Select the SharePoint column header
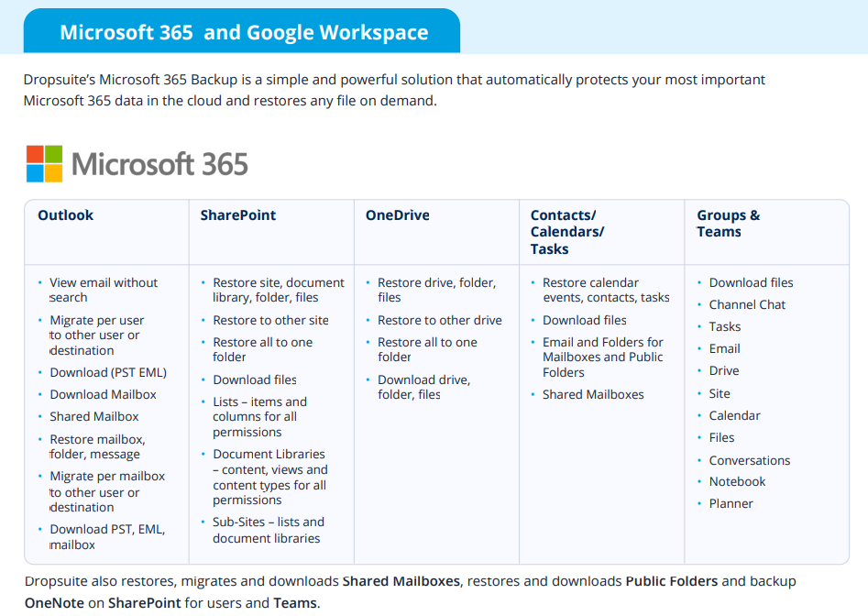868x616 pixels. [238, 215]
